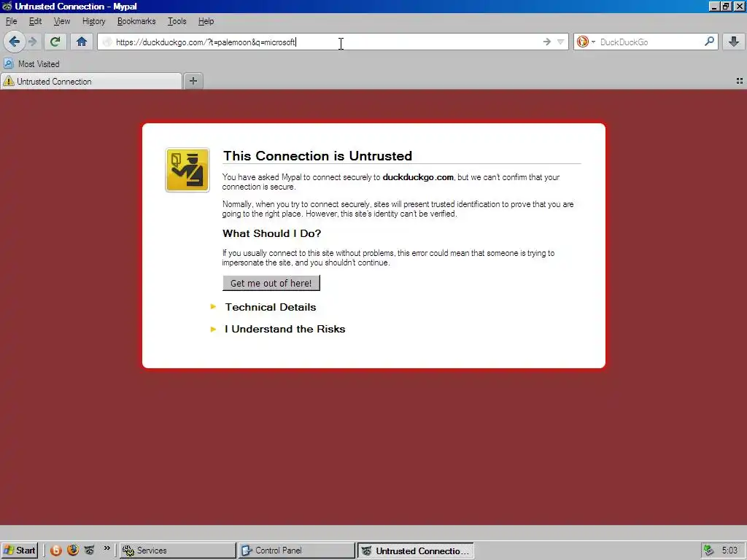
Task: Launch Mypal raccoon quick launch icon
Action: coord(89,550)
